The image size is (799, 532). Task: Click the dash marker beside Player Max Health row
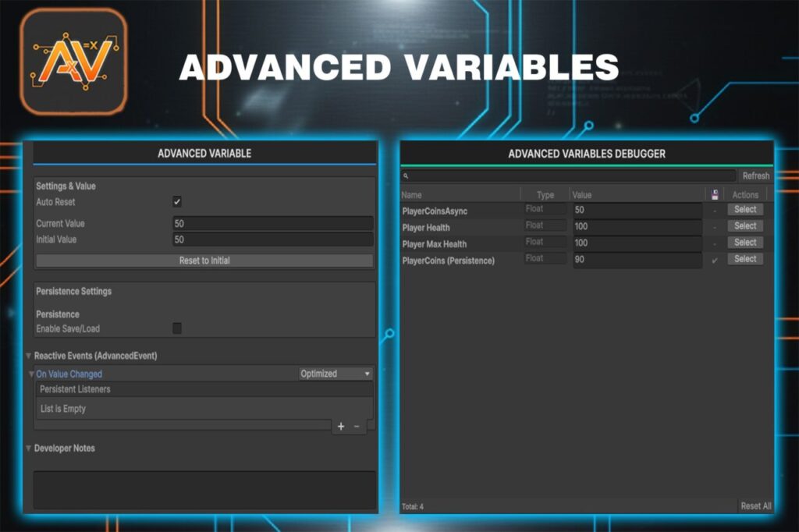[x=716, y=242]
